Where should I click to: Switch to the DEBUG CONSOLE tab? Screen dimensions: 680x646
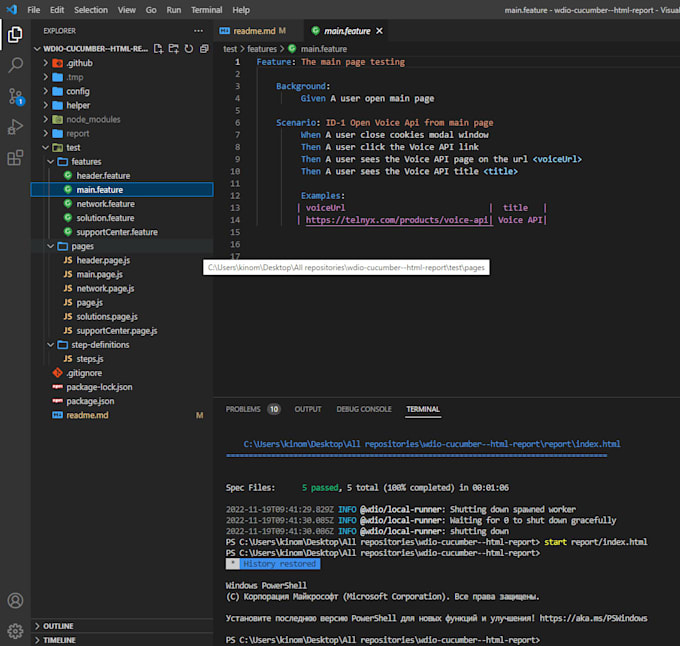coord(364,409)
